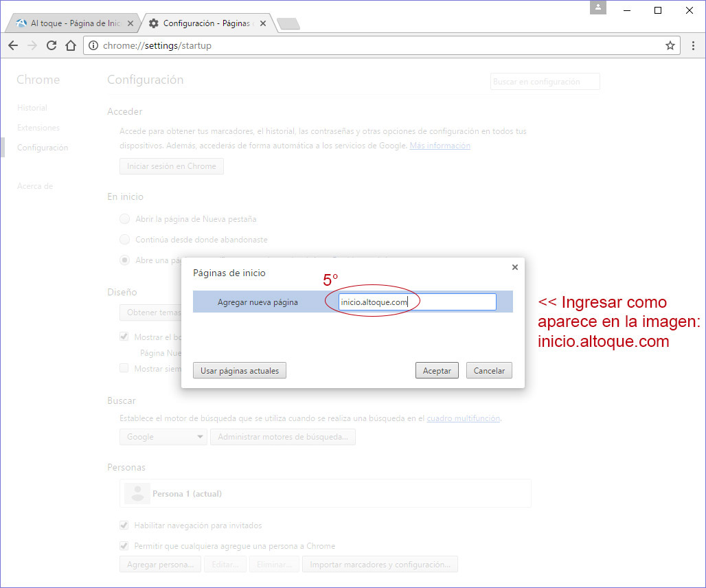Click the Buscar en configuración search box
Screen dimensions: 706x588
[x=545, y=82]
